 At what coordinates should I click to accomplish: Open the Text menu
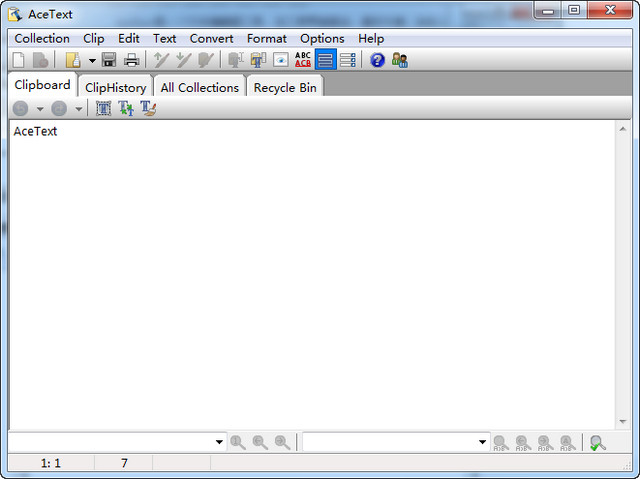[x=164, y=38]
